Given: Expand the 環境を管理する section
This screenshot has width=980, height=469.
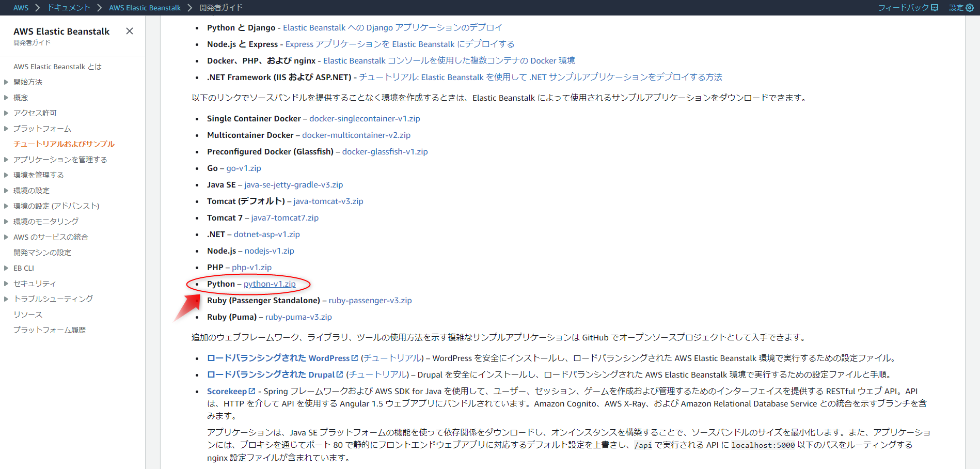Looking at the screenshot, I should [6, 175].
